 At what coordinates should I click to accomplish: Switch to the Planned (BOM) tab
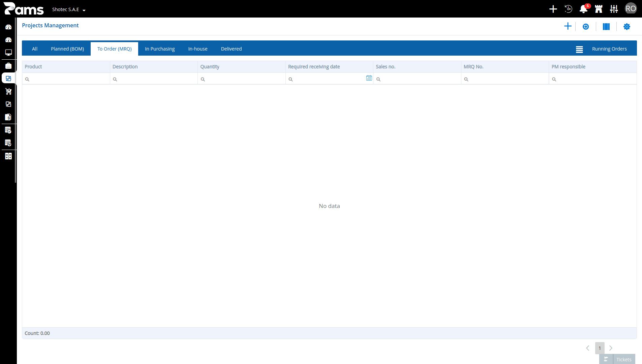67,49
